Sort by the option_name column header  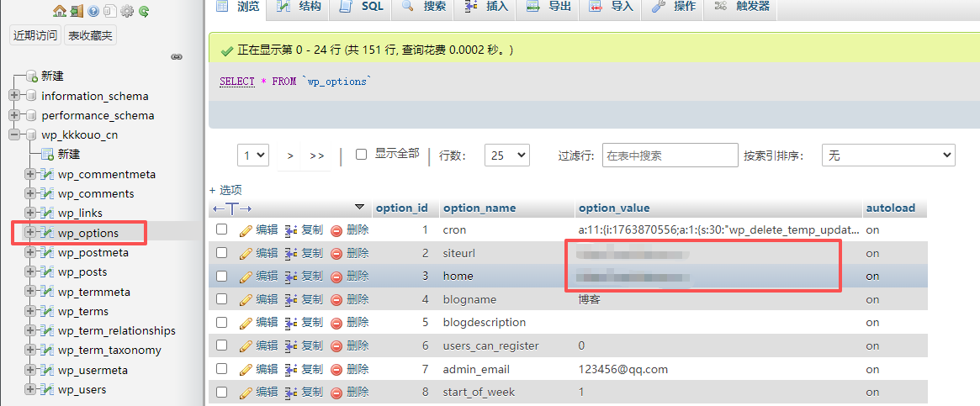(479, 208)
